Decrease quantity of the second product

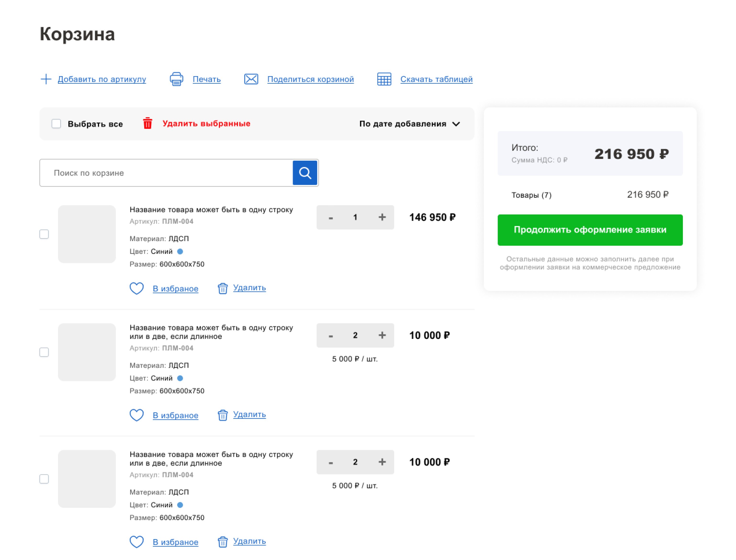click(x=331, y=336)
